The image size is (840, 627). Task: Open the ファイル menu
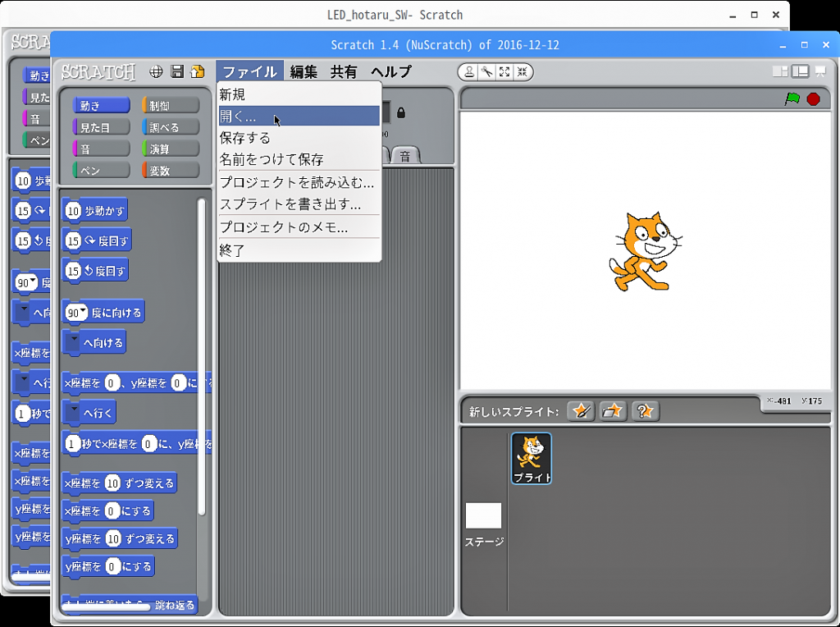[249, 72]
